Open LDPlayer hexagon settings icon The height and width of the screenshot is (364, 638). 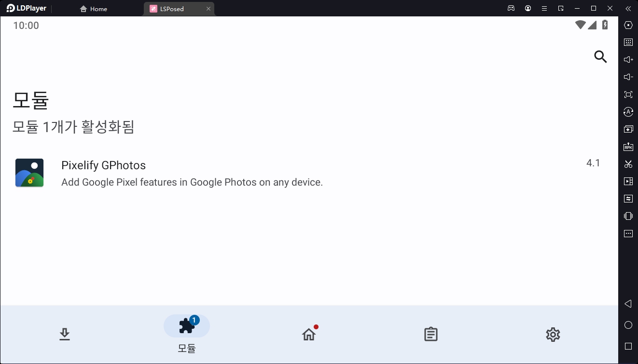(628, 25)
